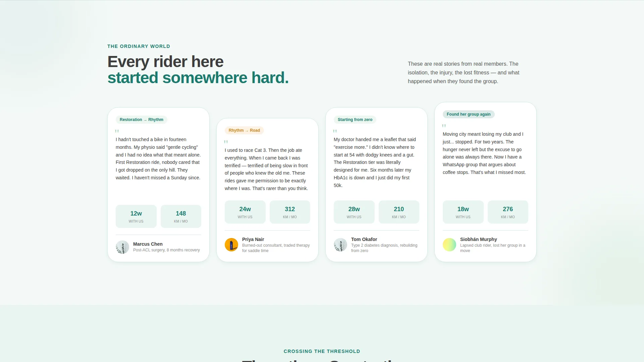
Task: Click quotation mark icon in Siobhán Murphy's card
Action: pos(444,126)
